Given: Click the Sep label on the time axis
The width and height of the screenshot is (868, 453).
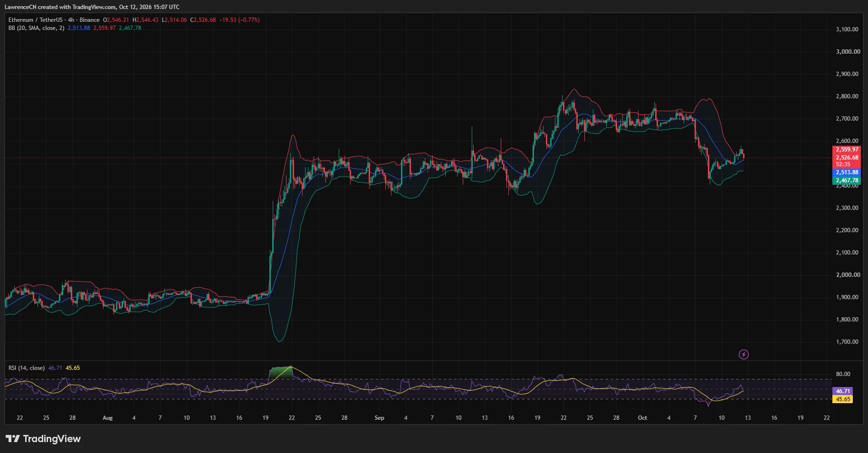Looking at the screenshot, I should point(379,418).
